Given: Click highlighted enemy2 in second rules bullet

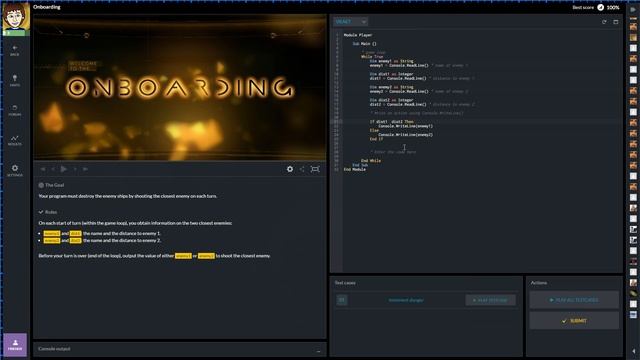Looking at the screenshot, I should coord(52,240).
